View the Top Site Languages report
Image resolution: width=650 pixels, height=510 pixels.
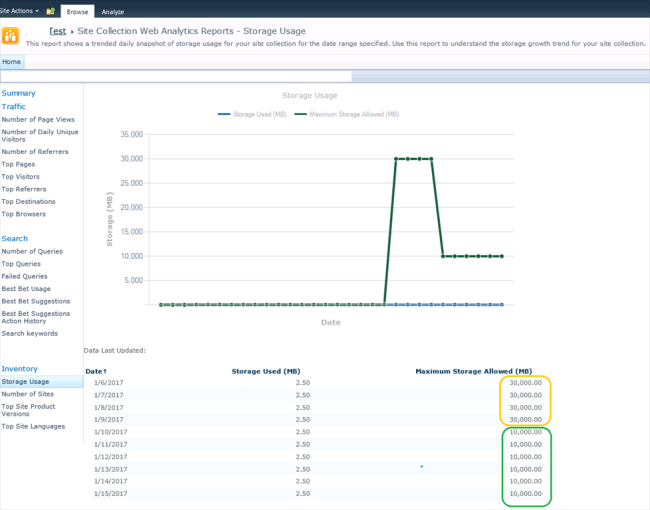[x=33, y=426]
